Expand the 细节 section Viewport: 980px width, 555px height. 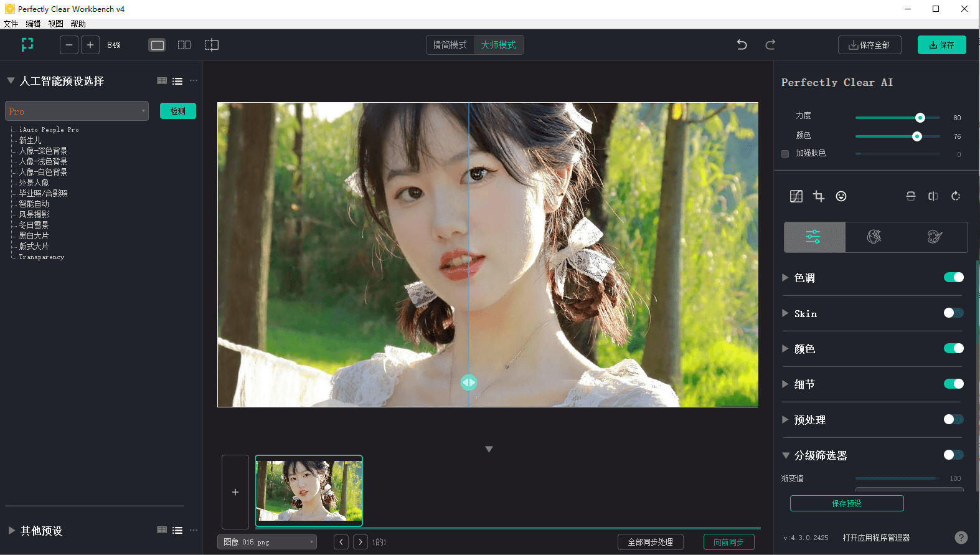click(x=785, y=384)
